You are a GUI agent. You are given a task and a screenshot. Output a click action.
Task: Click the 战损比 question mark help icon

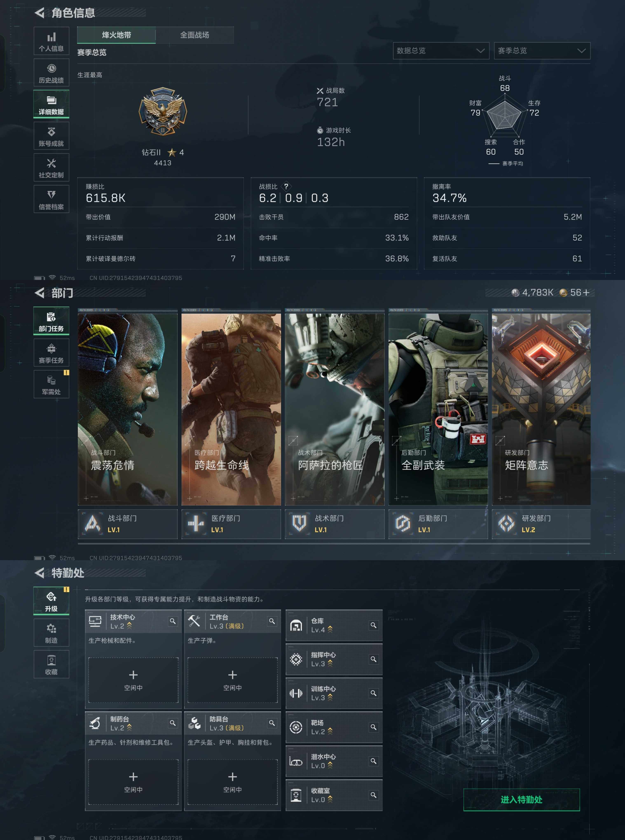click(286, 186)
